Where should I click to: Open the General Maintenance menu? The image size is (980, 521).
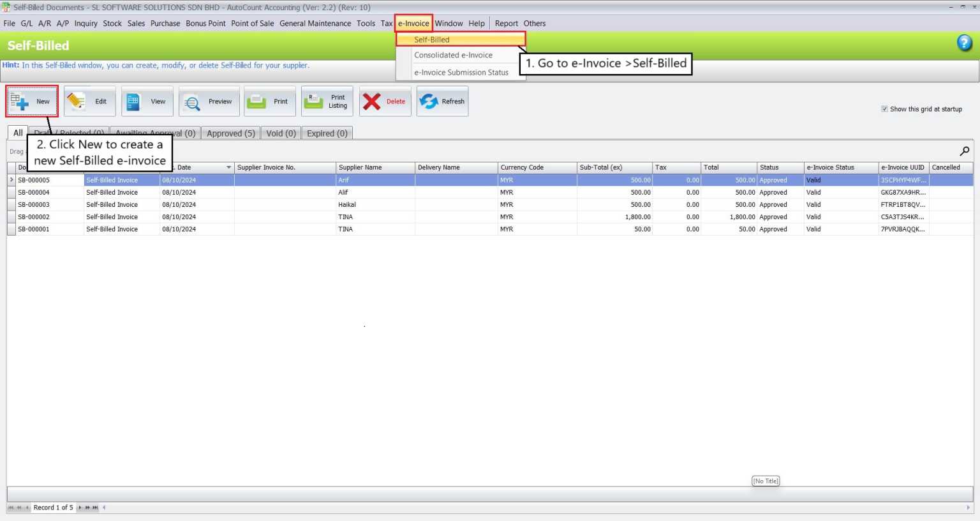coord(315,24)
